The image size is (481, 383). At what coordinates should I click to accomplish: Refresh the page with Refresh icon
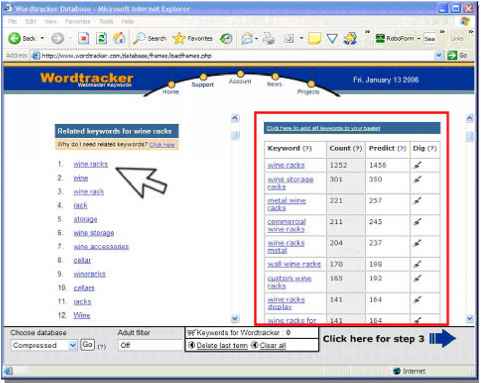(x=101, y=39)
